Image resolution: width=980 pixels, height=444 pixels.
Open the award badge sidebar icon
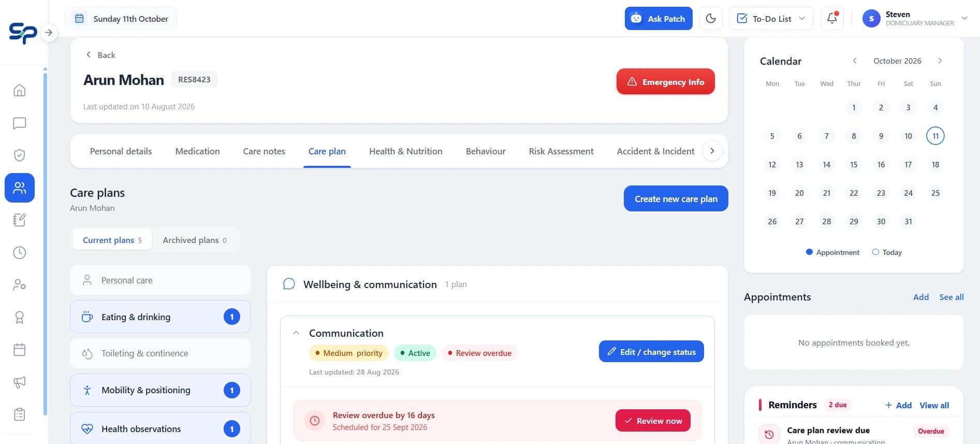[19, 318]
